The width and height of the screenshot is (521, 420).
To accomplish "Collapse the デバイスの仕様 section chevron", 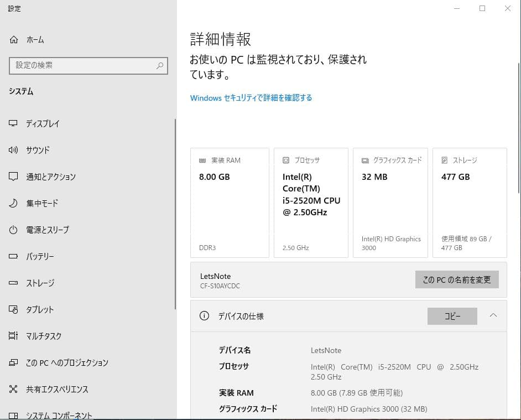I will point(493,316).
